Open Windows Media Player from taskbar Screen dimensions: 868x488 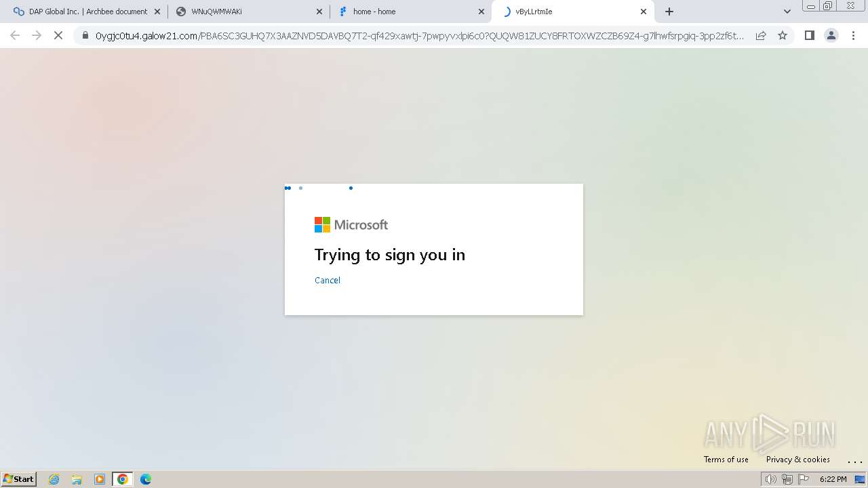tap(100, 479)
